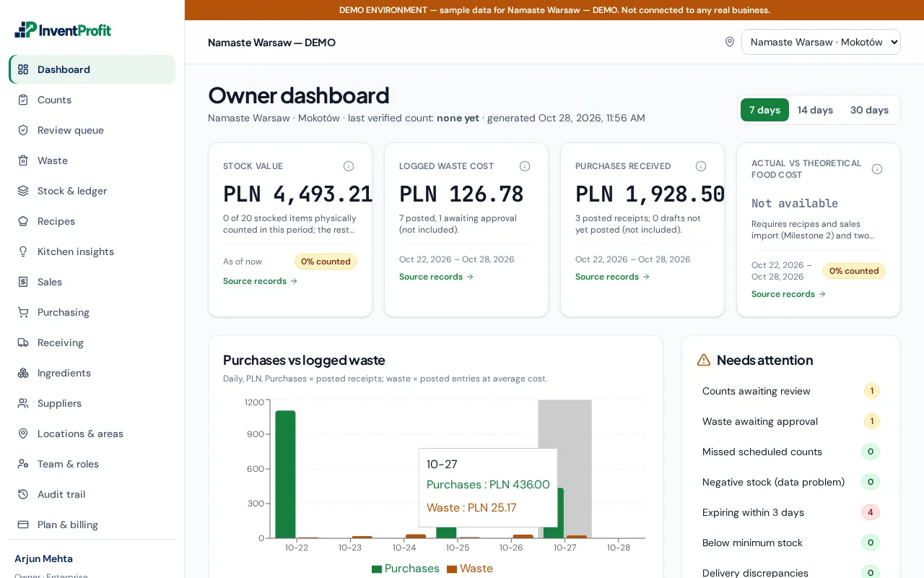Open Locations & areas pin icon

(x=23, y=433)
